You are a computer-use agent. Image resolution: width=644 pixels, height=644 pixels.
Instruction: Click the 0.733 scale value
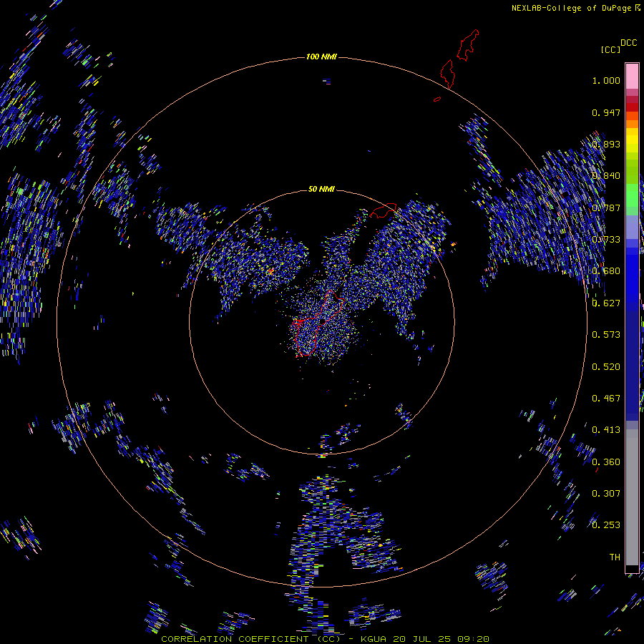606,240
